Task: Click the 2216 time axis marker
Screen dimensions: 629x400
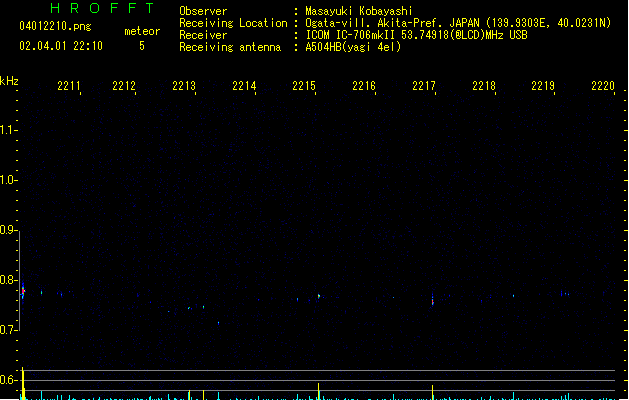Action: pos(364,86)
